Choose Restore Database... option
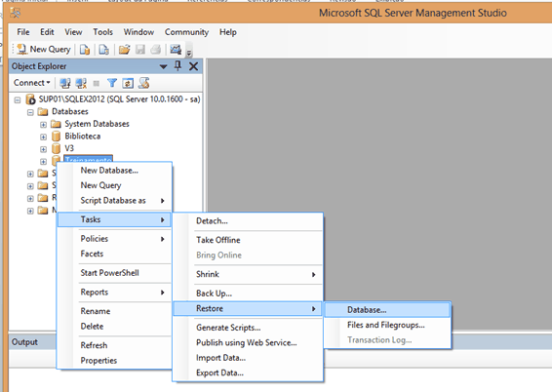 pos(387,310)
